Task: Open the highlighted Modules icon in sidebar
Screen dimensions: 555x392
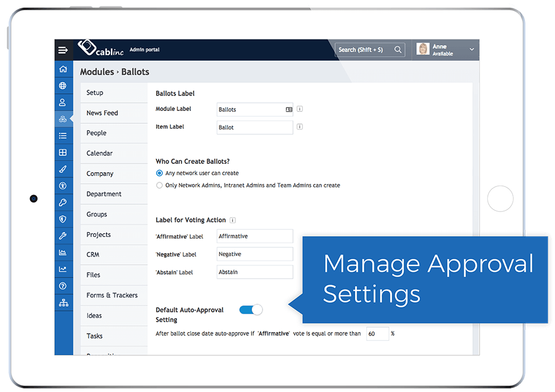Action: click(x=63, y=119)
